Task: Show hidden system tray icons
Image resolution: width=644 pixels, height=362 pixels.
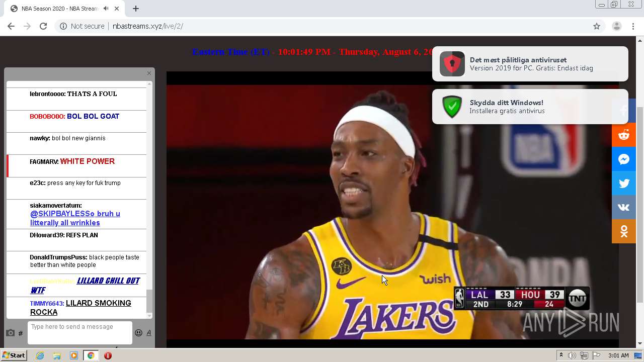Action: pos(561,355)
